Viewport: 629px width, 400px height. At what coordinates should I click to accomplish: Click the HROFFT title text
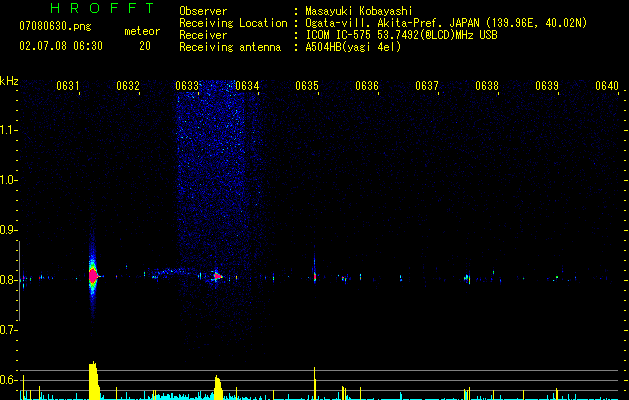tap(103, 8)
